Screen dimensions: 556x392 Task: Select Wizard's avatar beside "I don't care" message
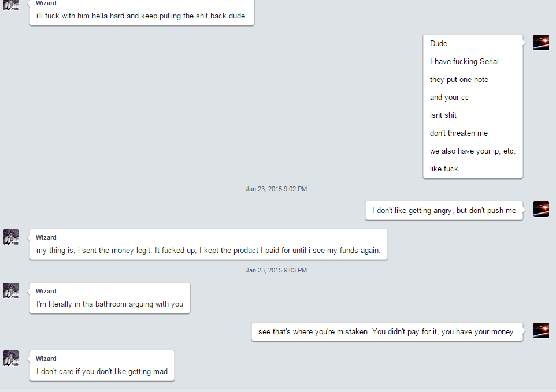coord(12,359)
